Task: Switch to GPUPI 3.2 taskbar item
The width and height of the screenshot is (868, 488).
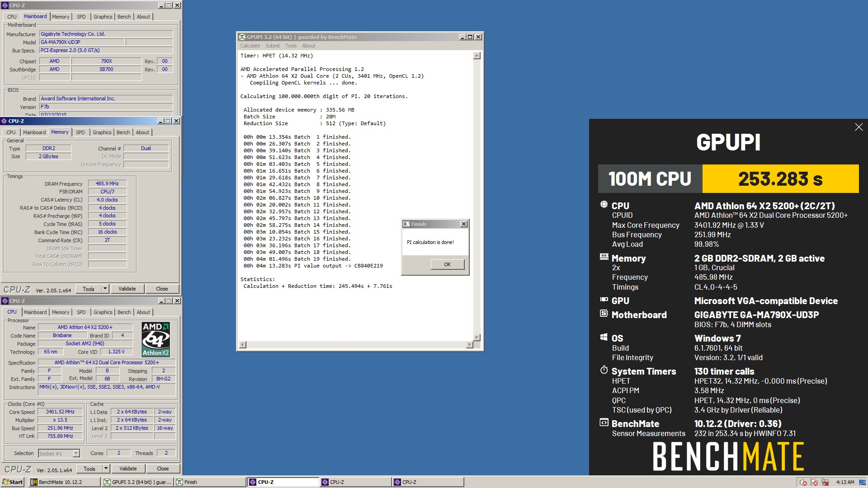Action: click(138, 482)
